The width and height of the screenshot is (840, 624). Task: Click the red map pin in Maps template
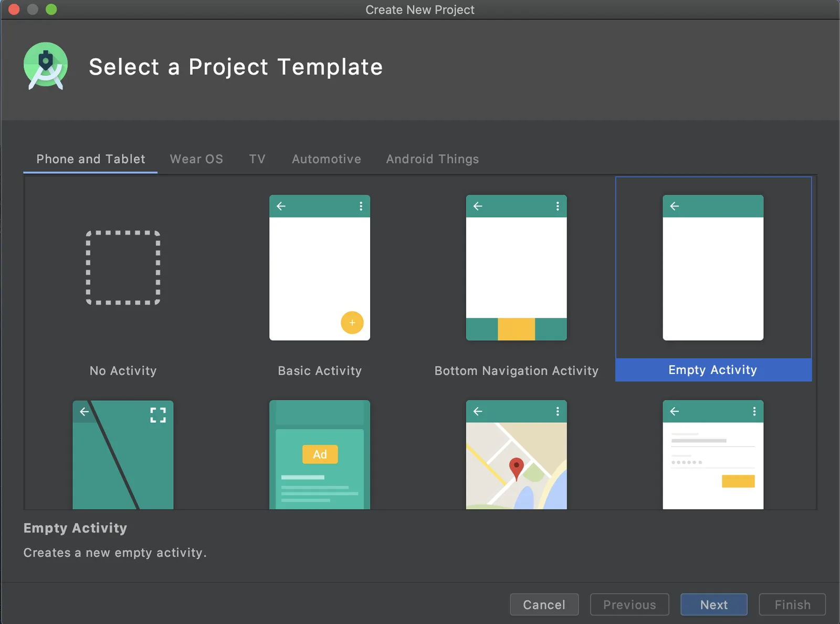click(517, 469)
